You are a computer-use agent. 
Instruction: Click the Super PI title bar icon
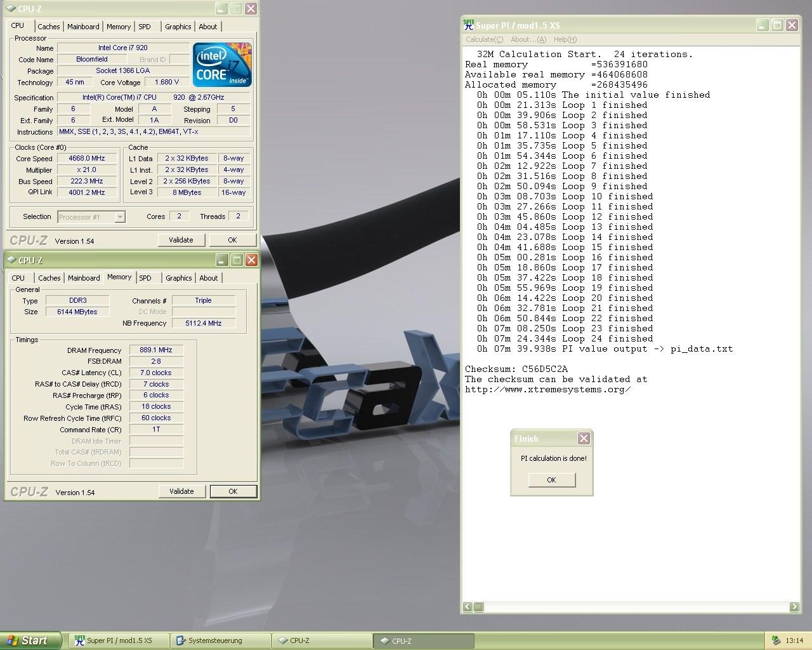coord(469,25)
